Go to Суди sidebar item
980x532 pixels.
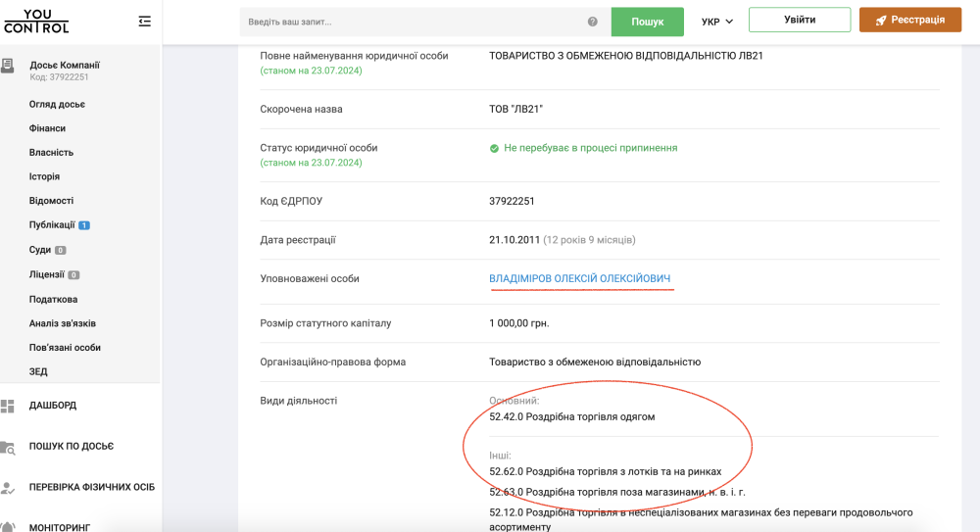point(40,250)
